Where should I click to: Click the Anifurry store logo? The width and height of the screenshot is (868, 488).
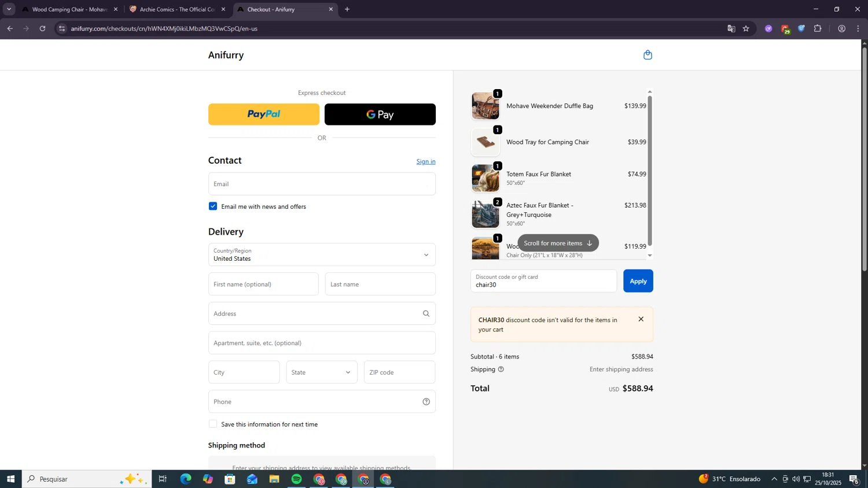pyautogui.click(x=226, y=55)
